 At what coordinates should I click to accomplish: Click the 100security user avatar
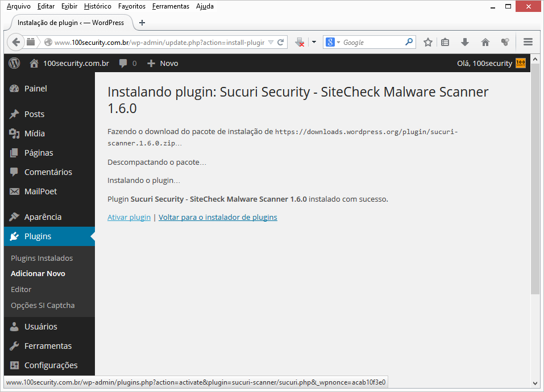coord(520,63)
